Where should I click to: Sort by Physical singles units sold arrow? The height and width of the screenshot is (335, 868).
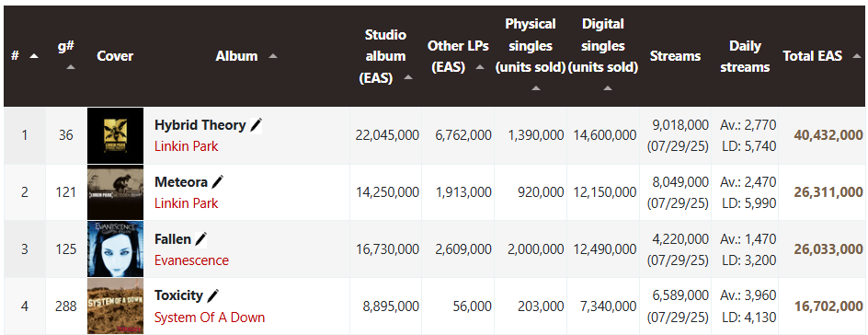[535, 88]
